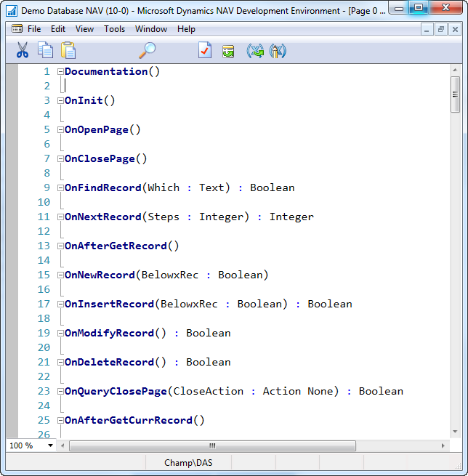Close the inner document window

[455, 30]
